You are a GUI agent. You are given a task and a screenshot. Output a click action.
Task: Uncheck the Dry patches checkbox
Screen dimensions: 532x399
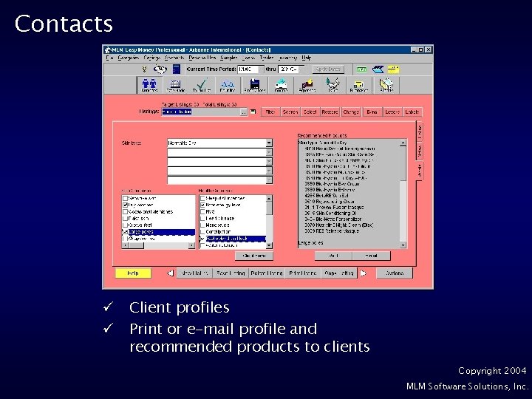pyautogui.click(x=125, y=205)
